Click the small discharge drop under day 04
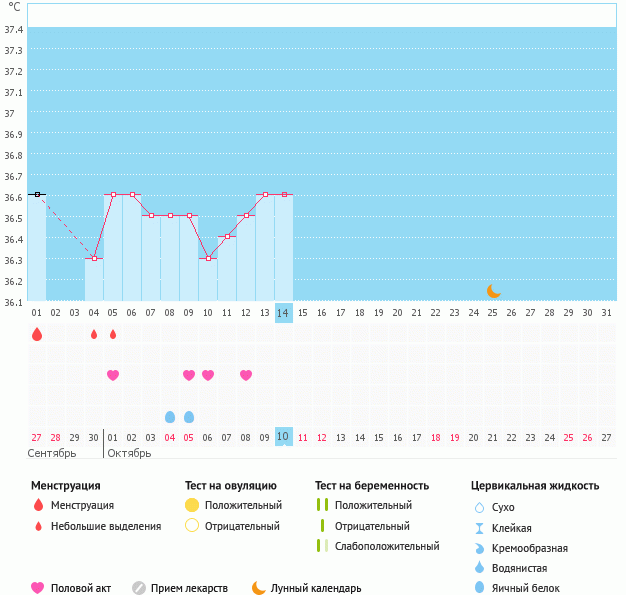The width and height of the screenshot is (626, 595). click(x=94, y=334)
